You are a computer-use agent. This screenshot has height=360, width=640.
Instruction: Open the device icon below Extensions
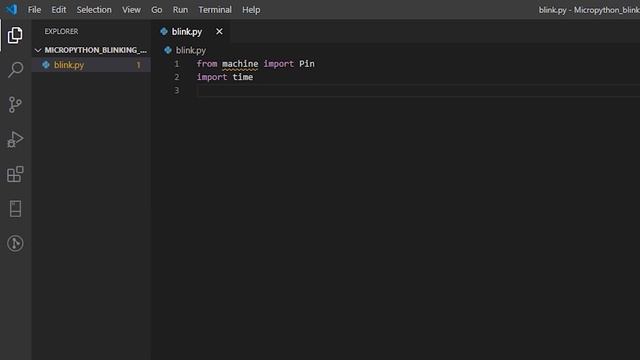click(15, 209)
